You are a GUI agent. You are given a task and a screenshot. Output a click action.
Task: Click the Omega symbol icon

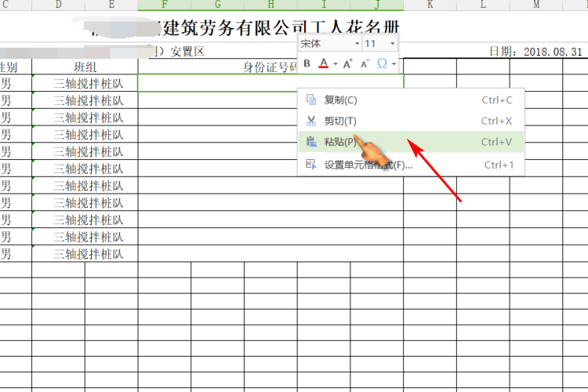point(382,64)
